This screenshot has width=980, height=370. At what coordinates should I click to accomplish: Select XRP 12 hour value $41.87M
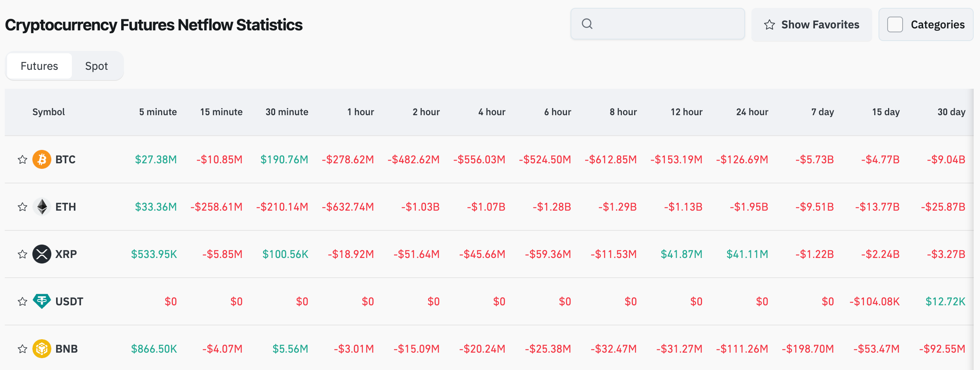(x=681, y=254)
